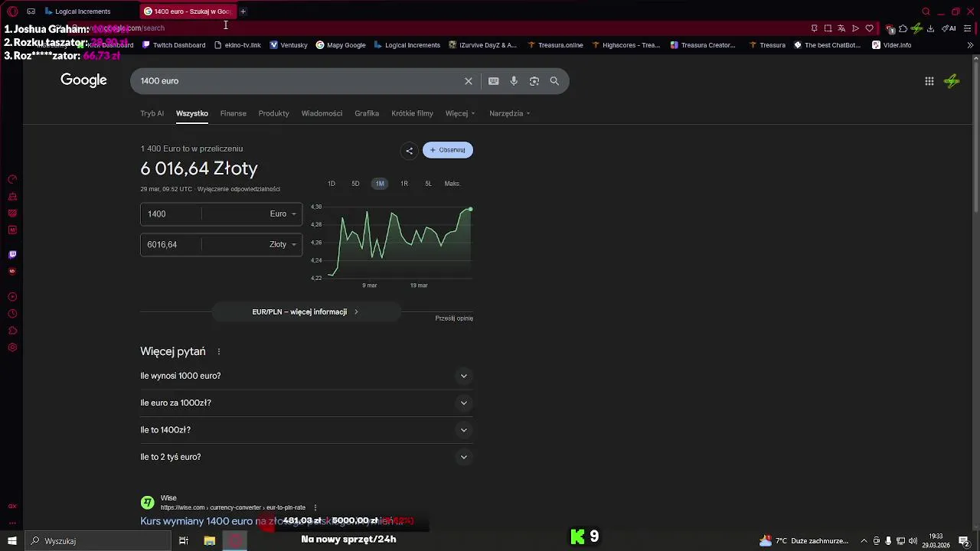This screenshot has height=551, width=980.
Task: Open the Mapy Google bookmark
Action: point(341,45)
